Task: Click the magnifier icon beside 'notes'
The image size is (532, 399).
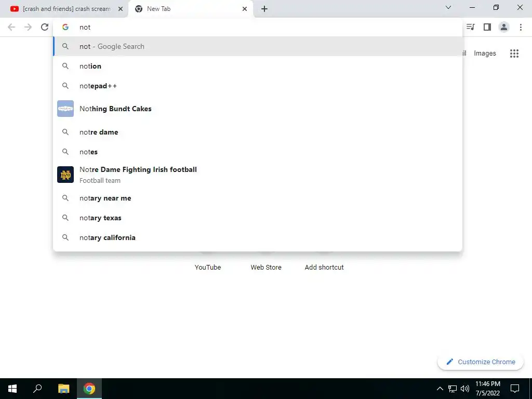Action: click(x=65, y=152)
